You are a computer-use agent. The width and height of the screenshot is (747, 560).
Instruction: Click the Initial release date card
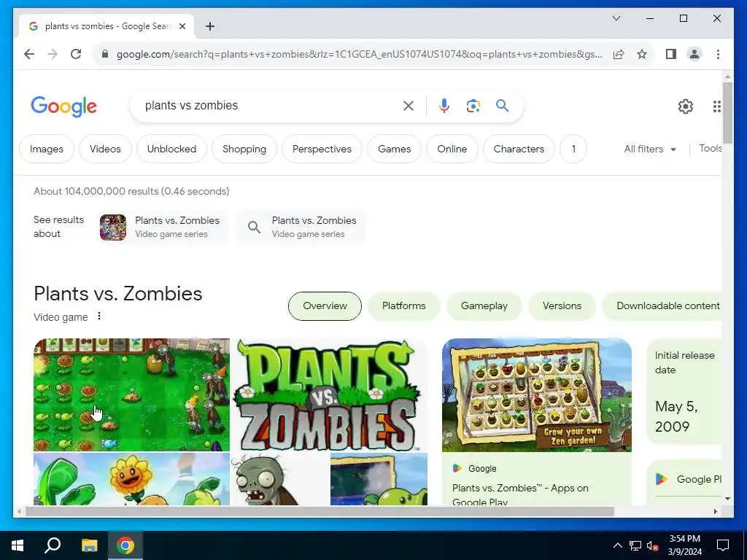pyautogui.click(x=684, y=392)
